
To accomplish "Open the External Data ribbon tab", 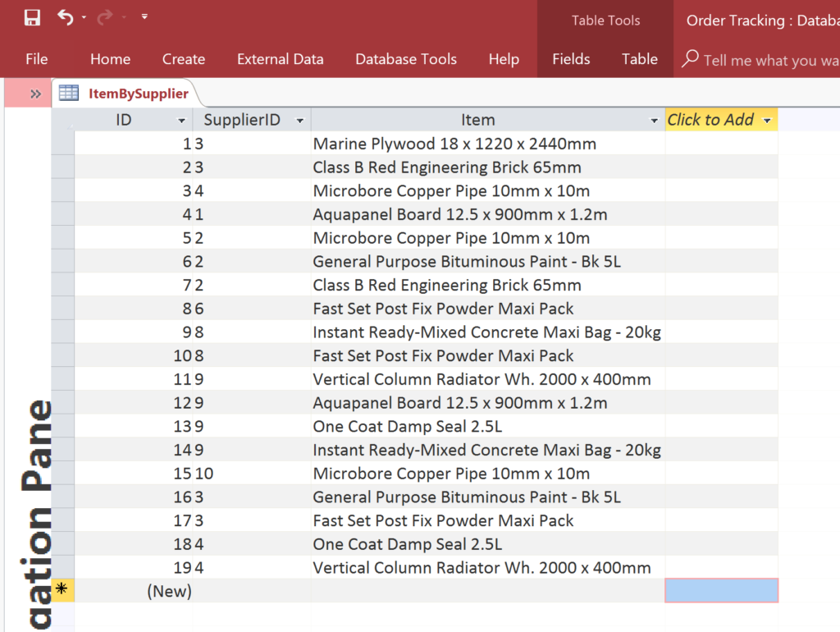I will pos(281,59).
